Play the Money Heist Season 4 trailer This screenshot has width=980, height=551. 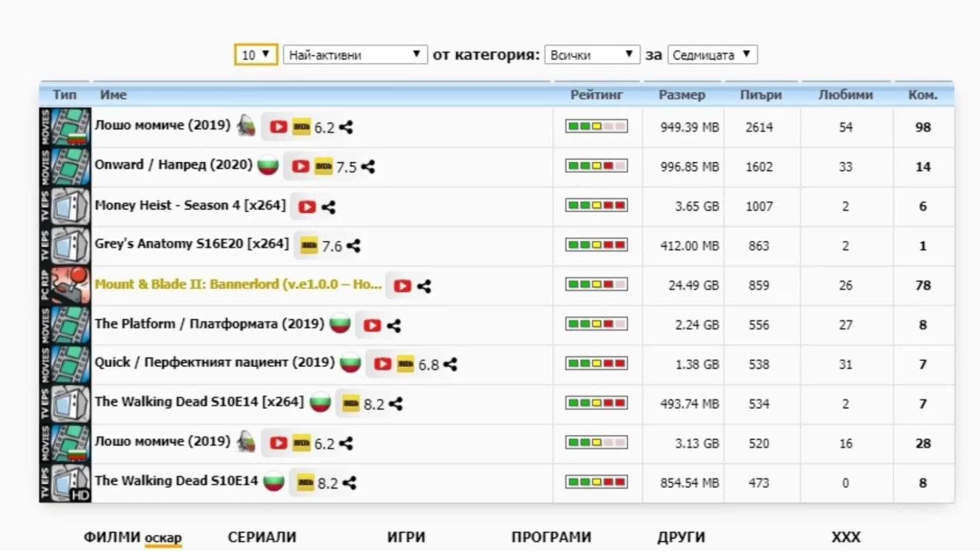307,207
